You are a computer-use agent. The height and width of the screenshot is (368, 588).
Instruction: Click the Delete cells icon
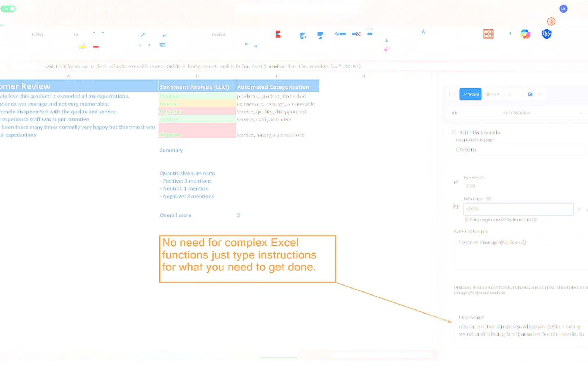pos(356,34)
